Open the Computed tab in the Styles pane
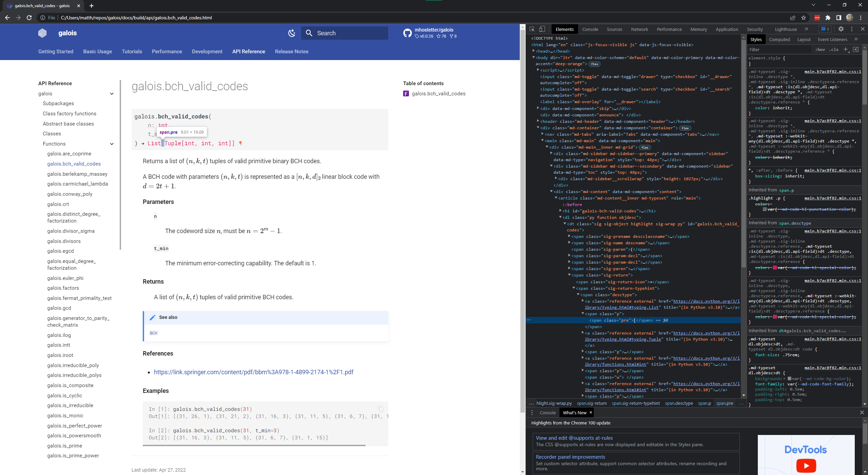868x475 pixels. (x=780, y=39)
